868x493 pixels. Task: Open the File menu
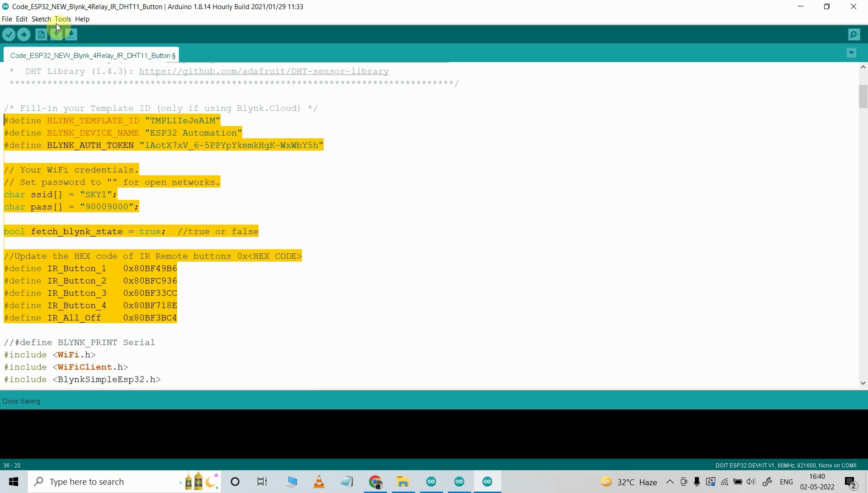pos(7,19)
